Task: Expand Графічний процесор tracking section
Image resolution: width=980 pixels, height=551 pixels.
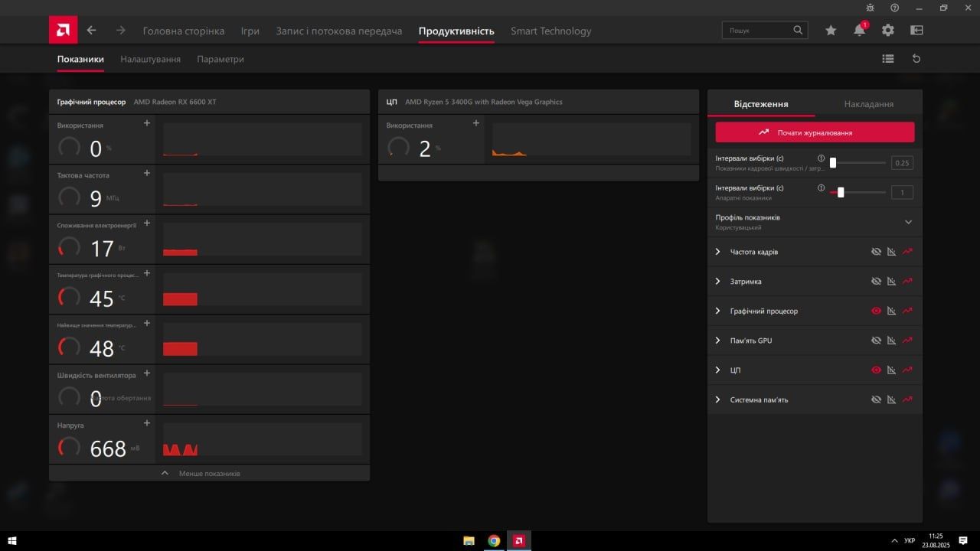Action: (718, 311)
